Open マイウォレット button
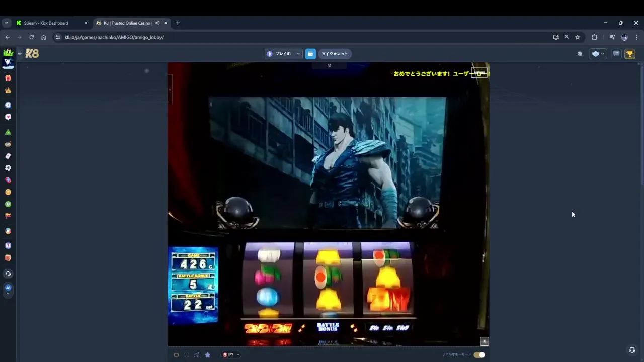The image size is (644, 362). click(335, 54)
